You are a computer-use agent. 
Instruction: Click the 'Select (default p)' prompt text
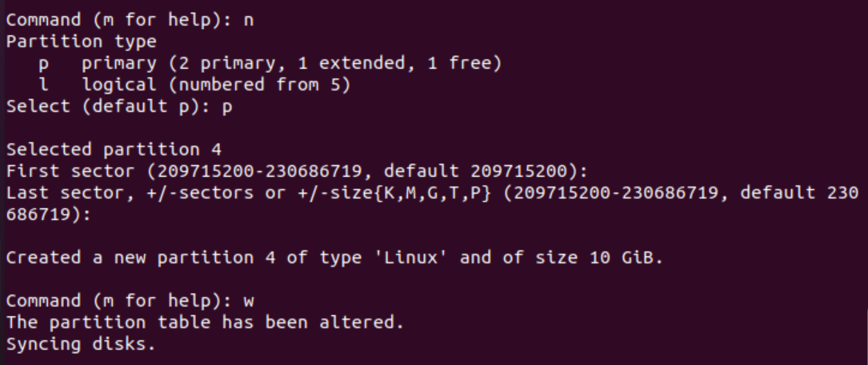(x=108, y=106)
